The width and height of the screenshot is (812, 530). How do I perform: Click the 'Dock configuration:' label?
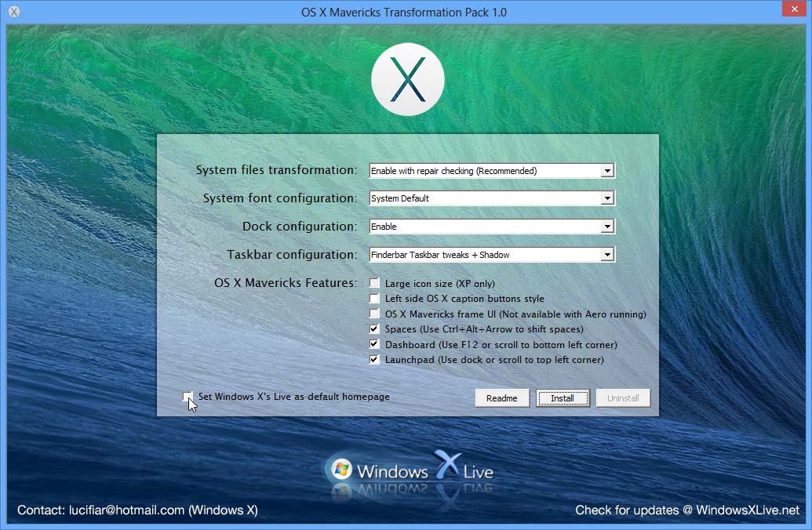click(x=300, y=226)
